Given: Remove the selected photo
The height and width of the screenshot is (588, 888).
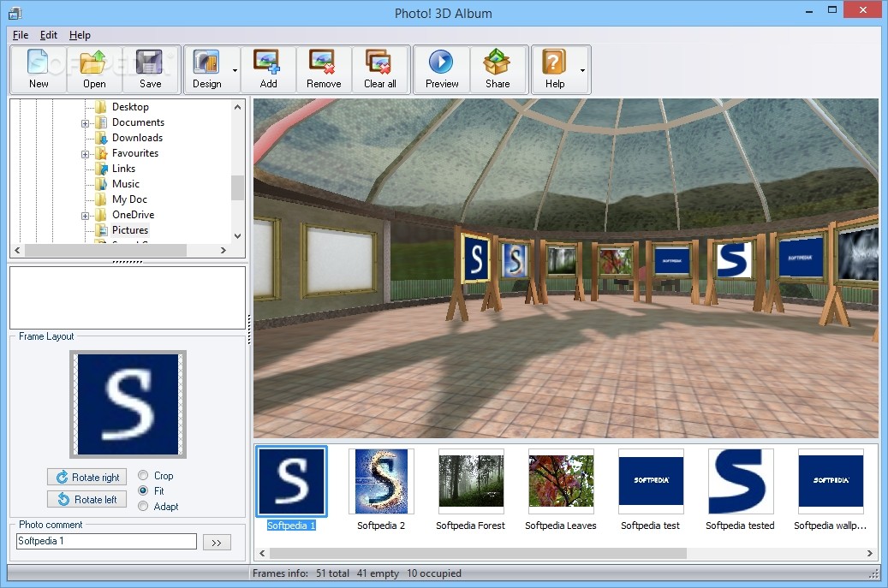Looking at the screenshot, I should click(x=323, y=68).
